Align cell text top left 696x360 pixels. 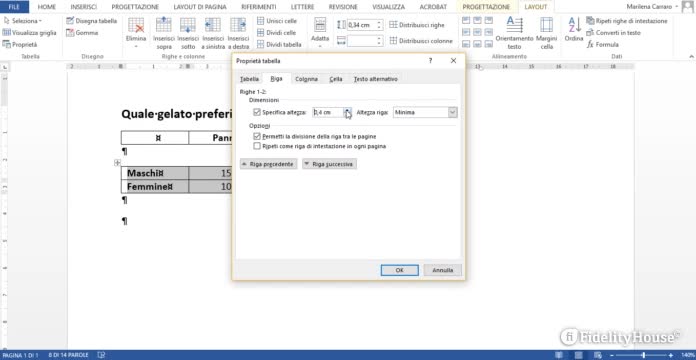coord(466,20)
